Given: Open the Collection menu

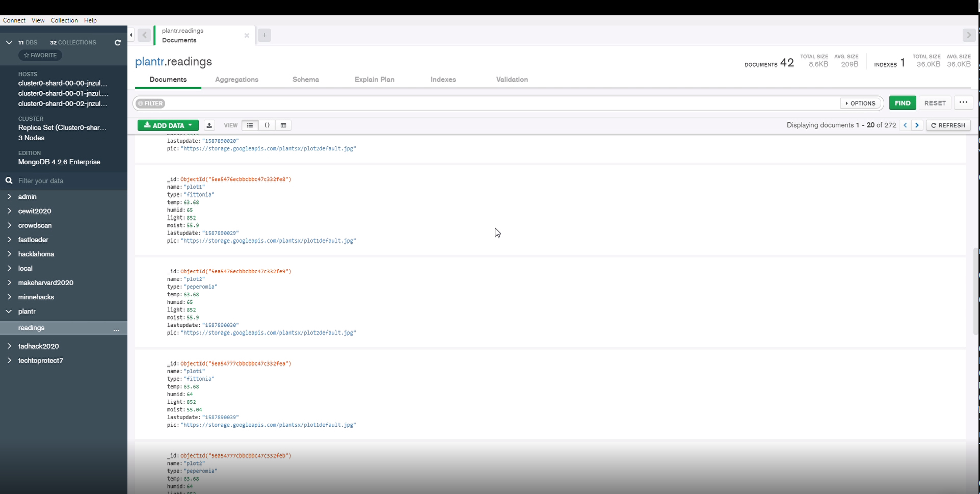Looking at the screenshot, I should 64,20.
